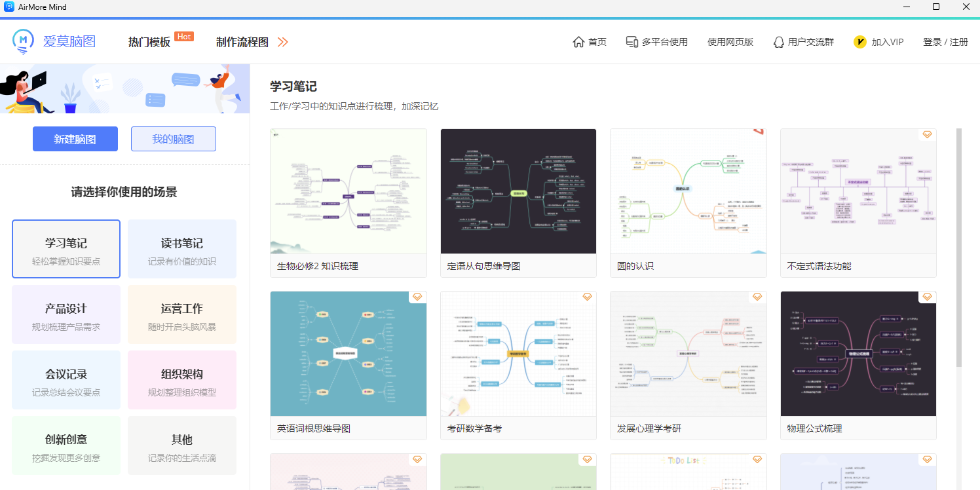Click the VIP diamond icon on 物理公式梳理

[x=927, y=297]
